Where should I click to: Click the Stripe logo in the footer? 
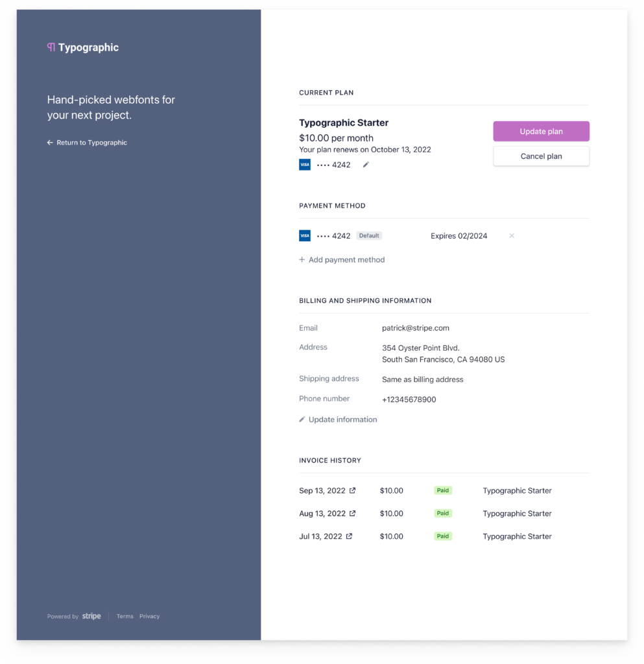tap(91, 616)
